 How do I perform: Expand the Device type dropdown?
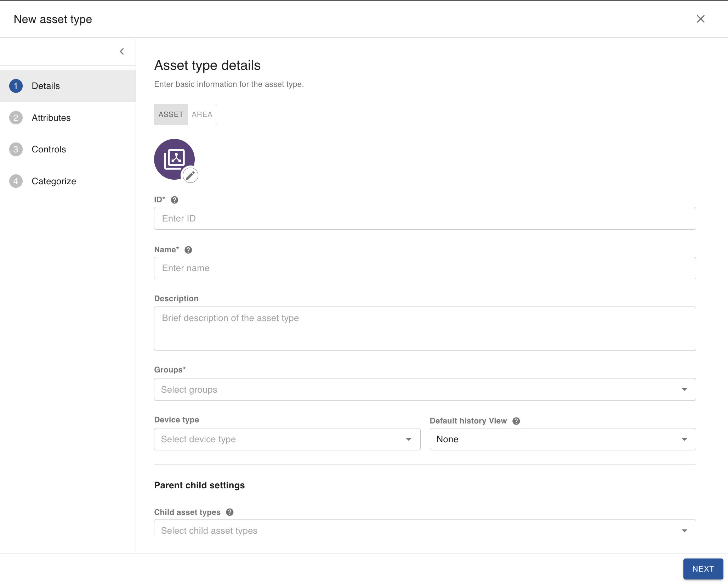(x=287, y=439)
